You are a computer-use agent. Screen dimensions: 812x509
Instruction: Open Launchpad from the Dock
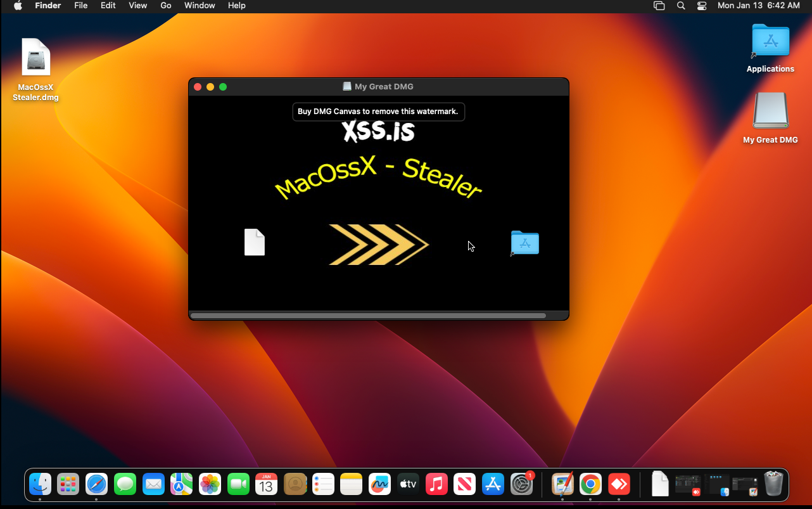pyautogui.click(x=68, y=485)
